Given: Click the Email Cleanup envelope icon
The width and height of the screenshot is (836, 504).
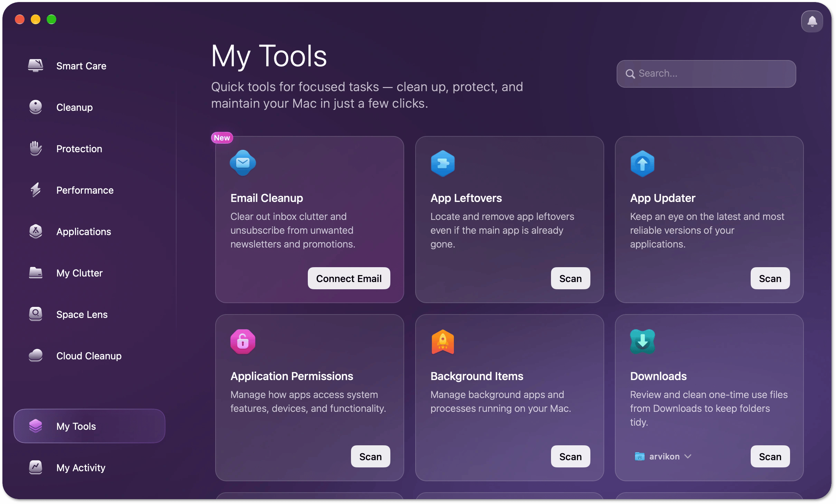Looking at the screenshot, I should tap(243, 163).
